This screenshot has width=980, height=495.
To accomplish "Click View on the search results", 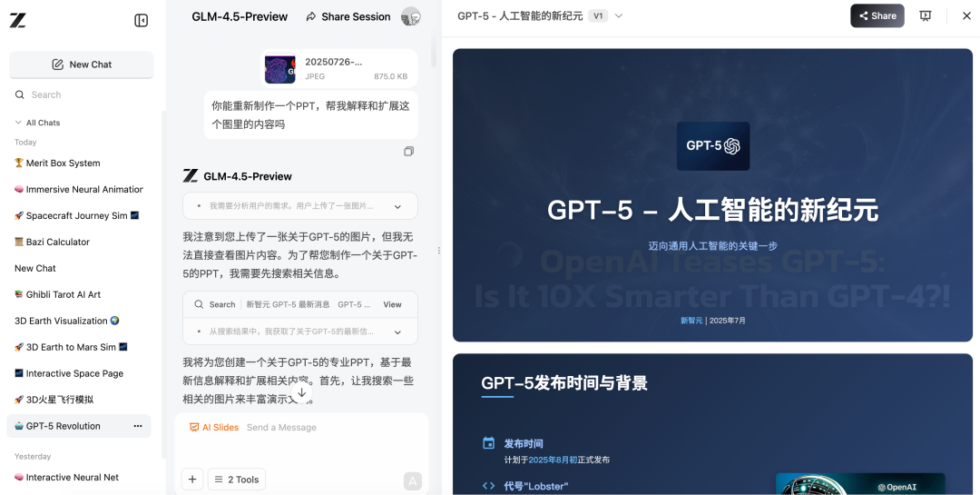I will point(393,305).
